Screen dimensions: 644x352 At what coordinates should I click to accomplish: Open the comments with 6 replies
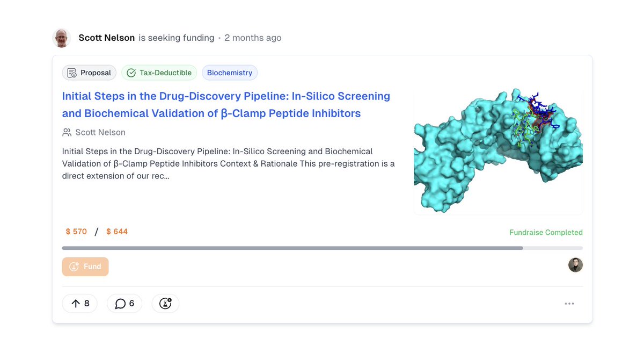pos(125,304)
